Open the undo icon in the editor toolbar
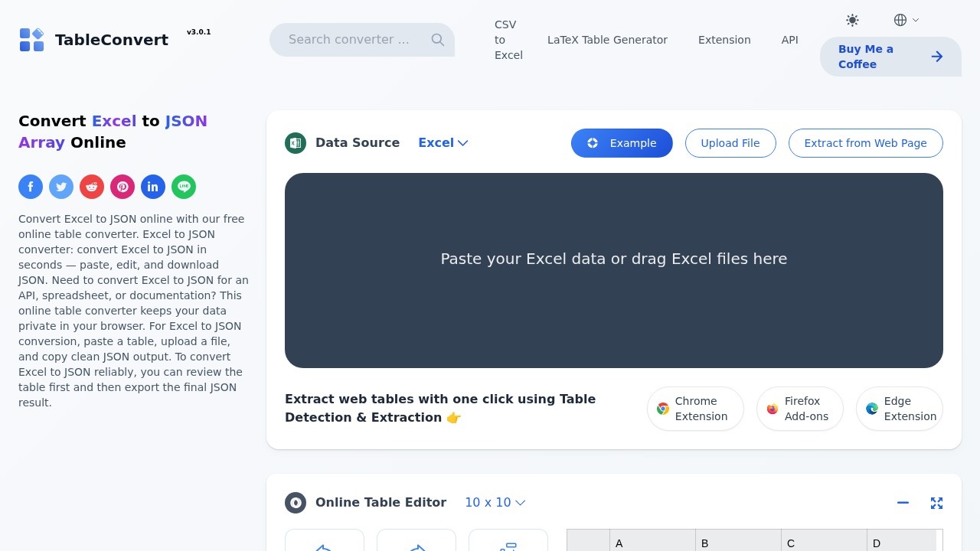The width and height of the screenshot is (980, 551). pos(324,545)
